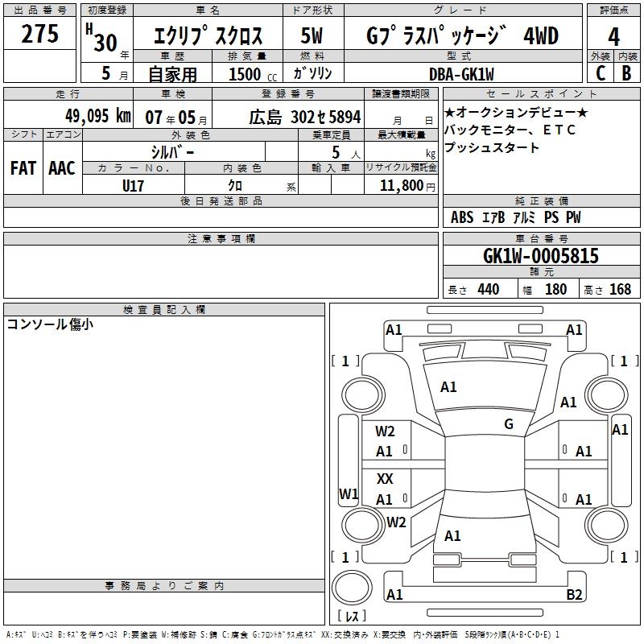This screenshot has width=644, height=644.
Task: Click the interior grade B cell
Action: tap(626, 73)
